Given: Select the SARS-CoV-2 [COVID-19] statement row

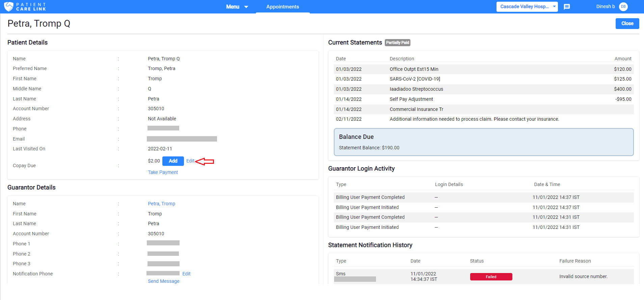Looking at the screenshot, I should tap(483, 79).
